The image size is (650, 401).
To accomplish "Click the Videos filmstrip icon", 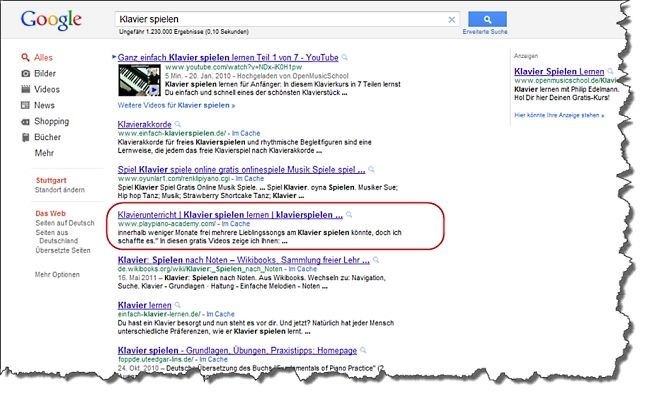I will click(x=25, y=89).
